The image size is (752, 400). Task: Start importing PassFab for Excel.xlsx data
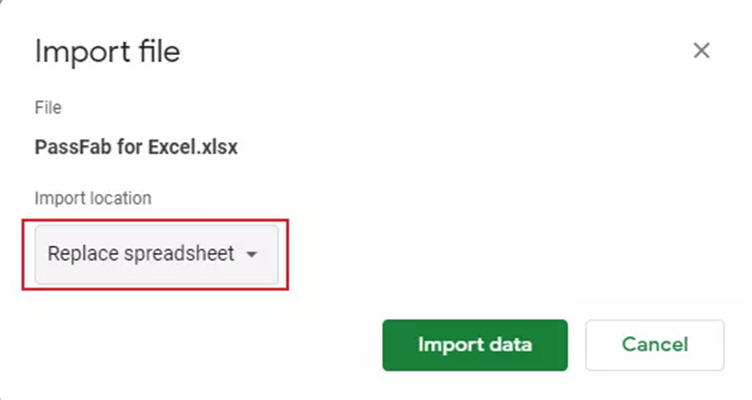474,345
